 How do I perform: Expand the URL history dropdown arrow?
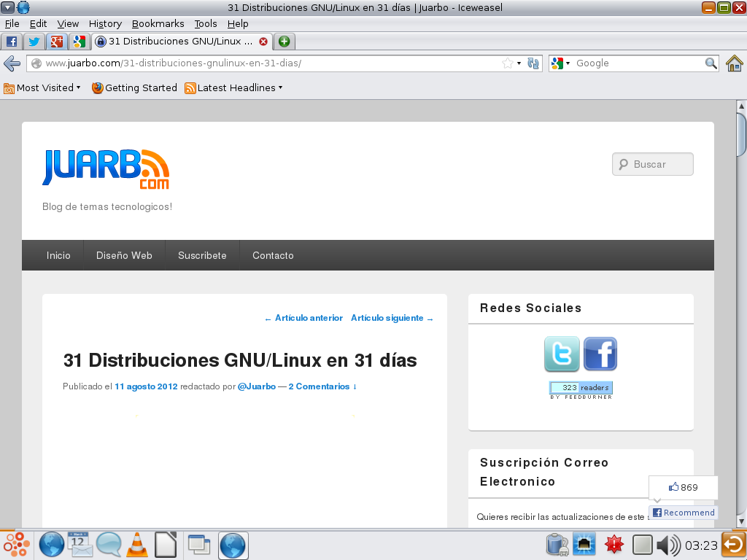519,63
